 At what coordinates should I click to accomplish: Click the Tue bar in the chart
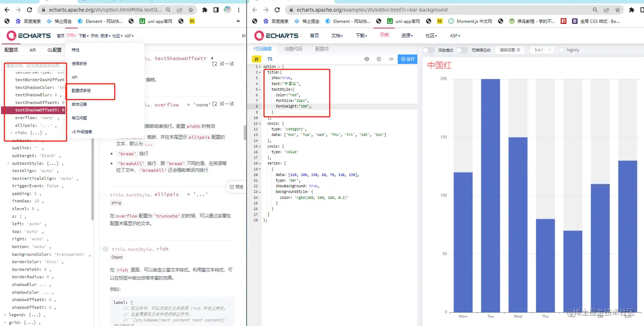(491, 196)
